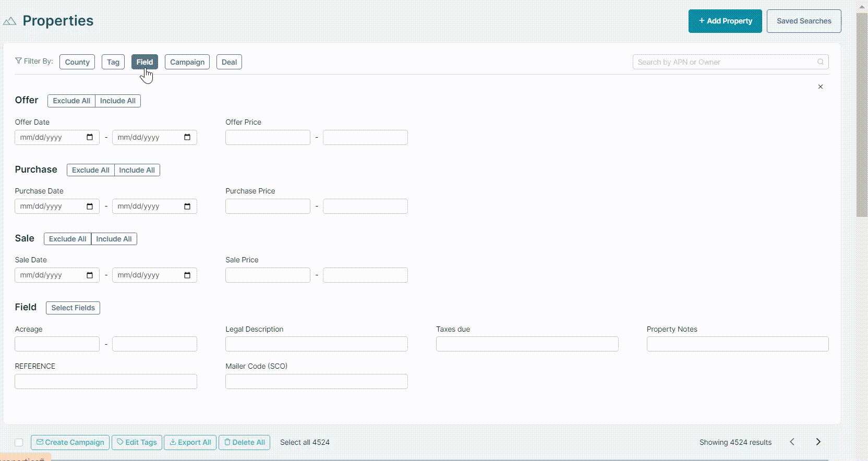
Task: Click Delete All button
Action: click(244, 442)
